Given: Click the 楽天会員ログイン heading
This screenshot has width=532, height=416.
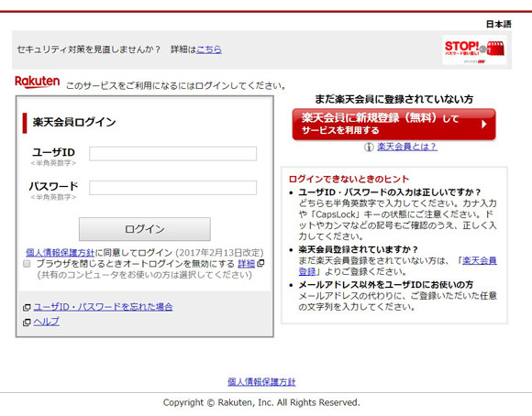Looking at the screenshot, I should (x=74, y=122).
